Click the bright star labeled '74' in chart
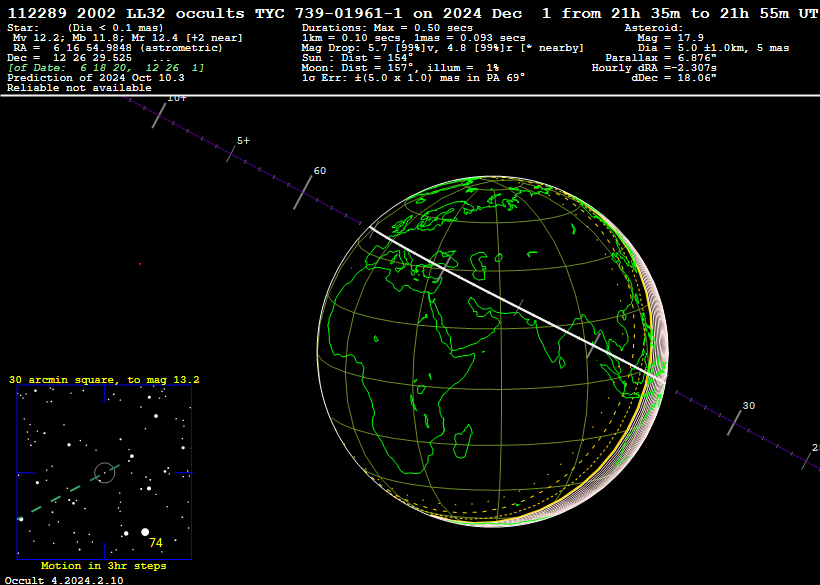820x585 pixels. tap(145, 532)
